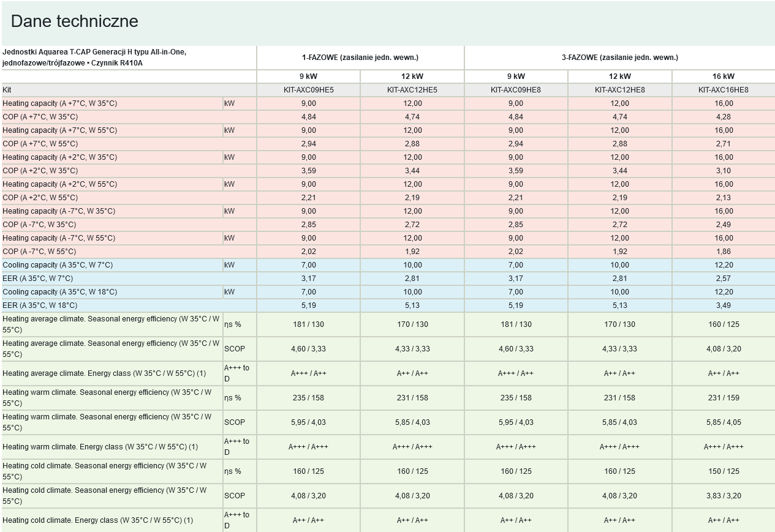This screenshot has height=532, width=775.
Task: Click the "Dane techniczne" heading
Action: (x=75, y=21)
